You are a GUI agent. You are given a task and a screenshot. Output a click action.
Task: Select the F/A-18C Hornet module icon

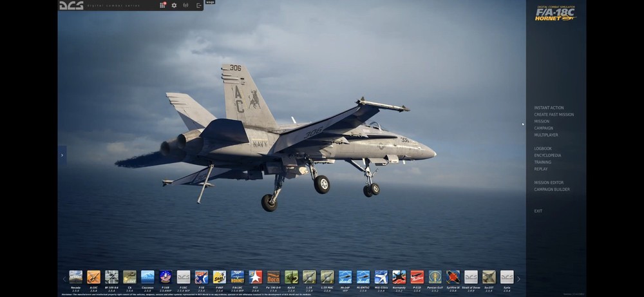coord(238,277)
